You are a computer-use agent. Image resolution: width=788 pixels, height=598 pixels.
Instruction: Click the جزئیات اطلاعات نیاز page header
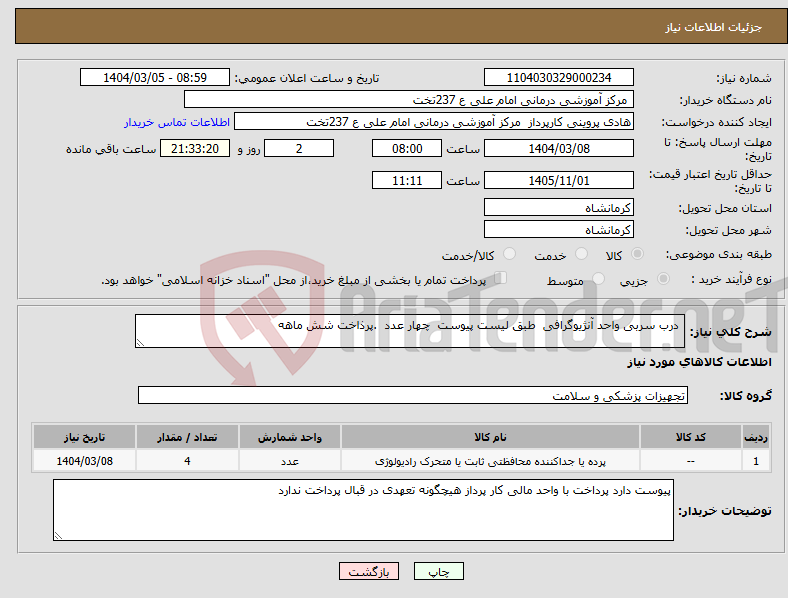coord(714,27)
